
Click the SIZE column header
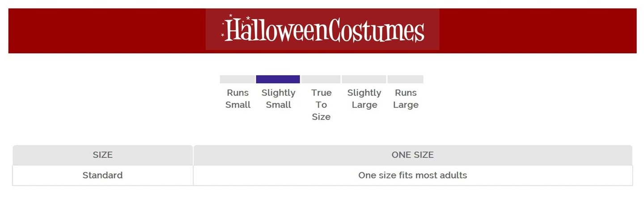point(102,155)
